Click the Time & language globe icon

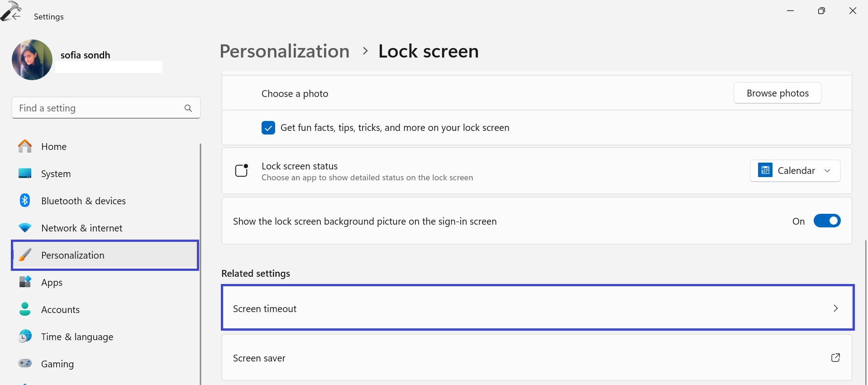(25, 336)
